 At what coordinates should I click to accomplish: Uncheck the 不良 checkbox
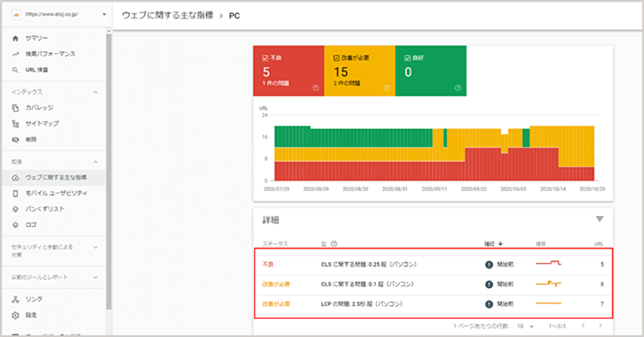point(265,58)
